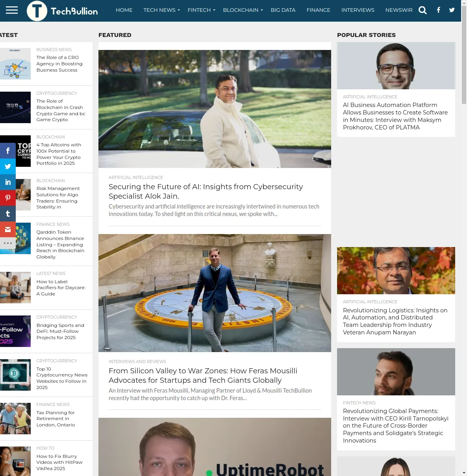
Task: Read 'Bridging Sports and DeFi' article
Action: point(60,332)
